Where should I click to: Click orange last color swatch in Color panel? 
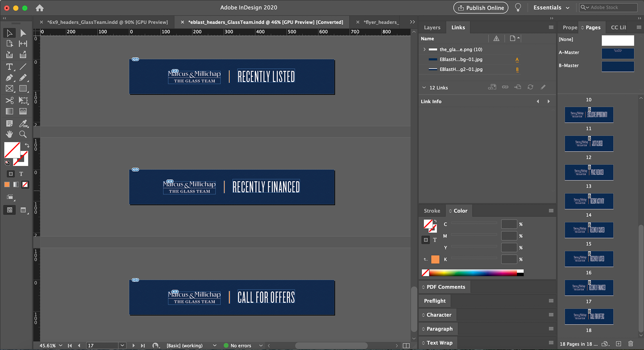point(435,259)
